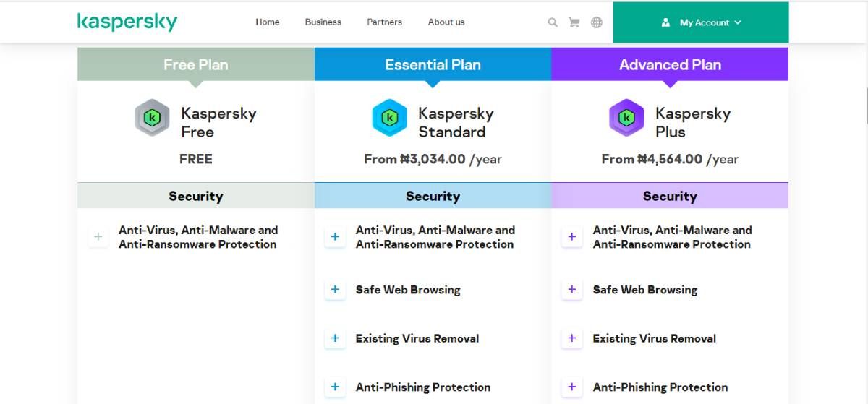Click the user icon beside My Account
This screenshot has width=868, height=404.
click(x=665, y=22)
